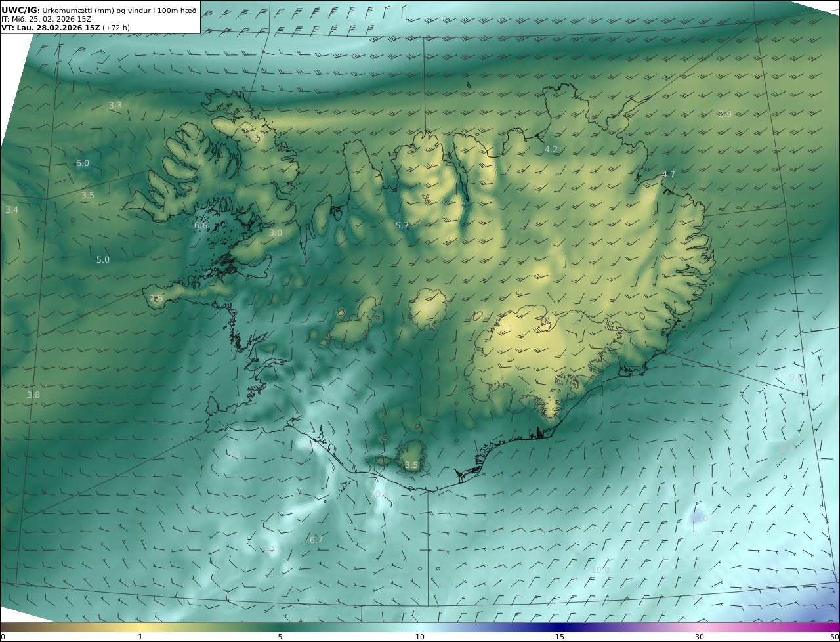This screenshot has width=840, height=642.
Task: Select the 4.2 value label in the northeast
Action: pos(551,150)
